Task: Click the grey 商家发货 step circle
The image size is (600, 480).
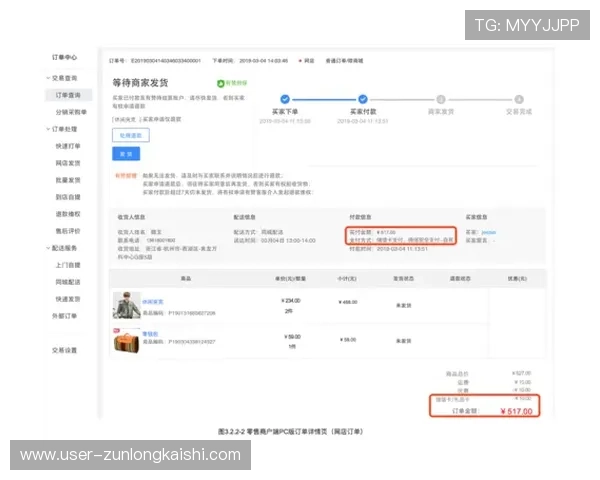Action: [x=441, y=100]
